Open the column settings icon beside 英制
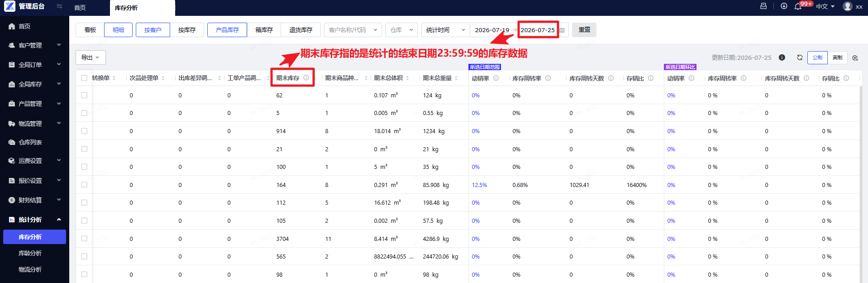868x283 pixels. 855,58
